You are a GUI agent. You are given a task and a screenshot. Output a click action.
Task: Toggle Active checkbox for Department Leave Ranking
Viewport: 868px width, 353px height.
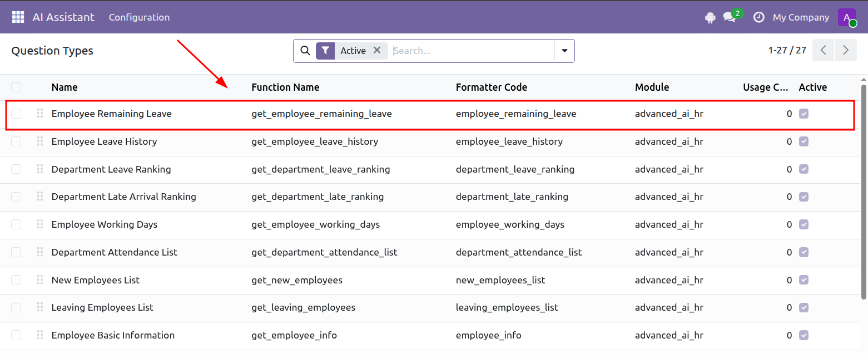click(x=803, y=169)
